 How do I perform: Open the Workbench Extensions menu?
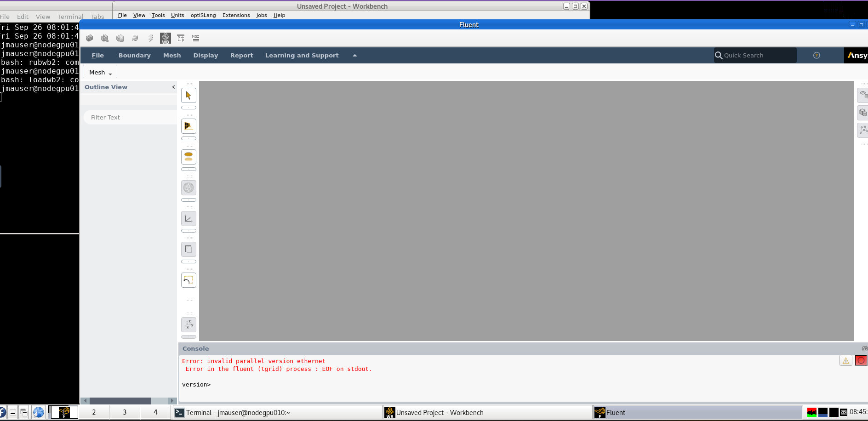coord(236,15)
